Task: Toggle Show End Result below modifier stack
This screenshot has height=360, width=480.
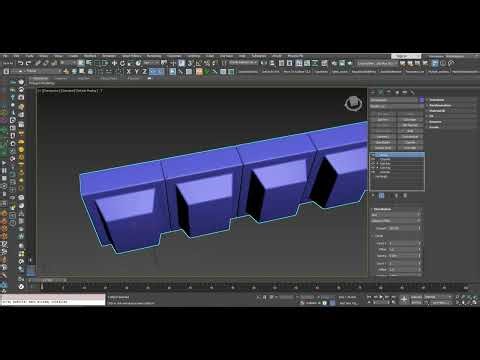Action: point(382,196)
